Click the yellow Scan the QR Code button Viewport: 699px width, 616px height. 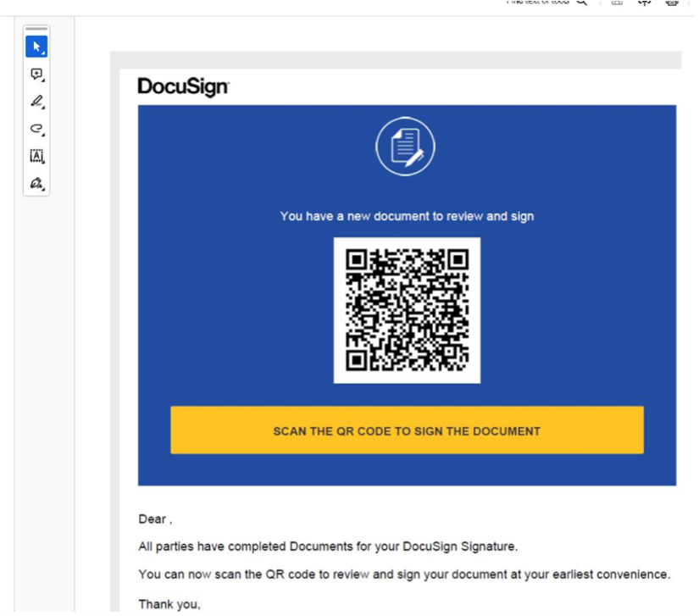coord(407,430)
